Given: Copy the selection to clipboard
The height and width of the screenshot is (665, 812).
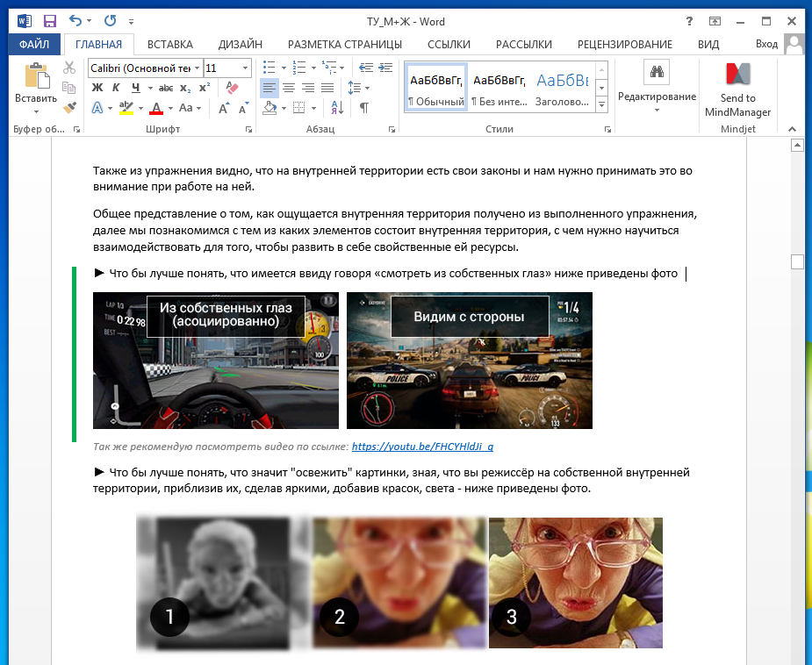Looking at the screenshot, I should 69,88.
